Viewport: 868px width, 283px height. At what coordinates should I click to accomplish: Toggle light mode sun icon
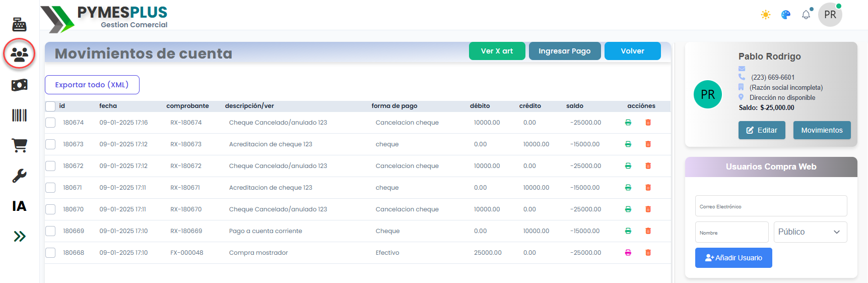[x=766, y=15]
